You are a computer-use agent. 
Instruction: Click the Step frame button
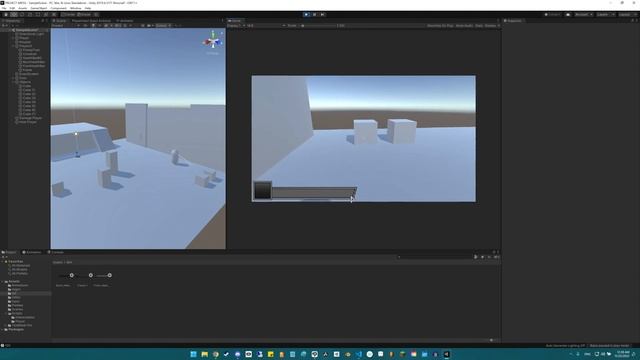click(x=322, y=14)
